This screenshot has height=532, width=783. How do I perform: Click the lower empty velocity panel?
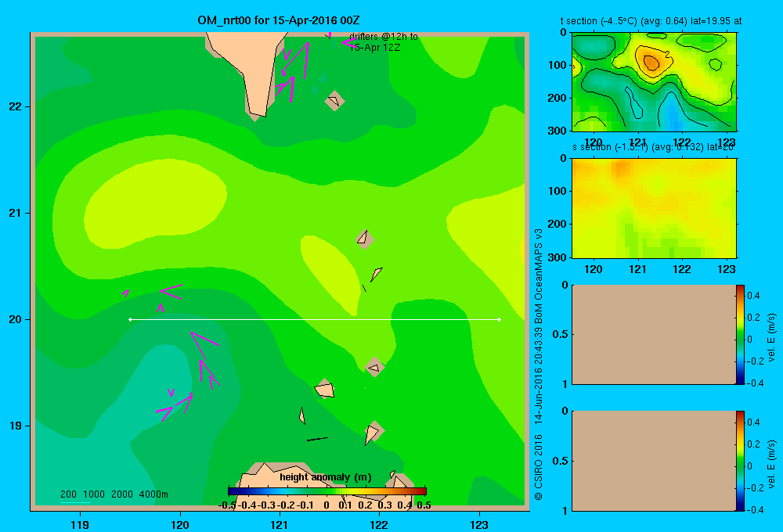pos(654,461)
